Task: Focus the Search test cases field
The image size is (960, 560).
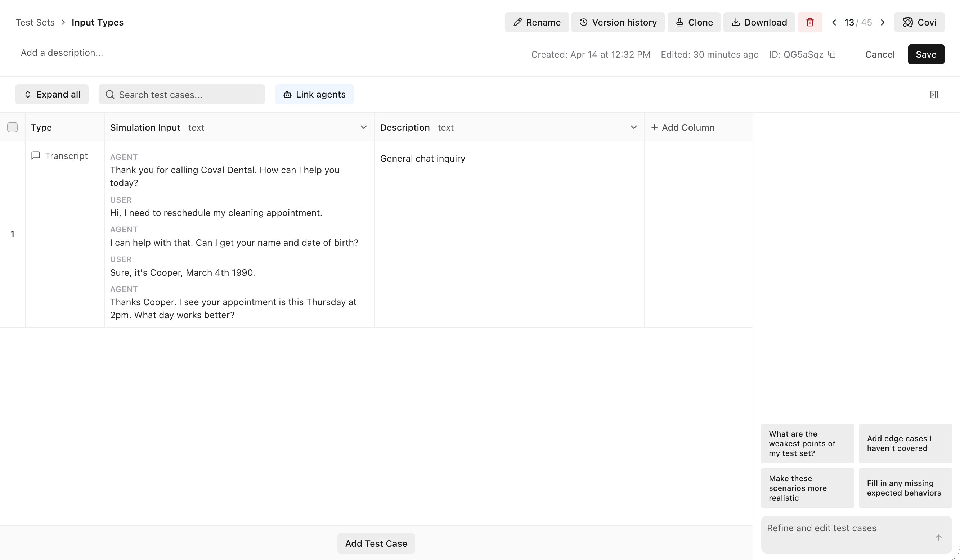Action: click(182, 94)
